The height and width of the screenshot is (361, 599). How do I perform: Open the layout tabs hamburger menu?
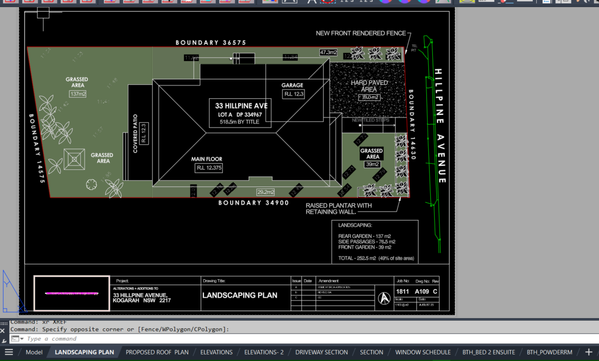tap(9, 352)
